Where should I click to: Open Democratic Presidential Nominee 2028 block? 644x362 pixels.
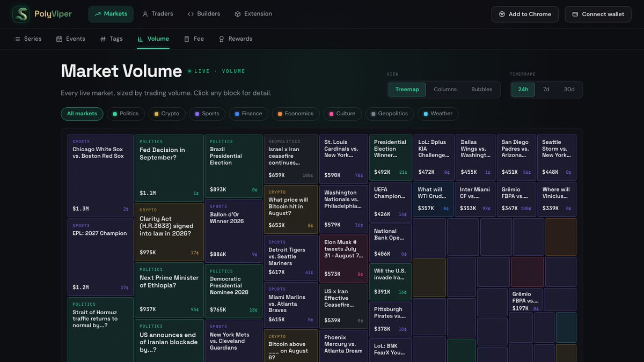click(x=233, y=291)
